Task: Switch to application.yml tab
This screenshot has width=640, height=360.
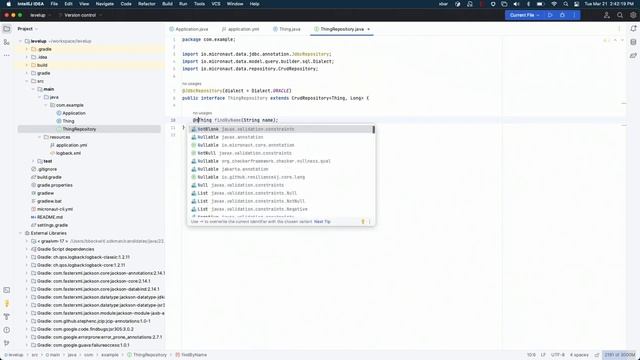Action: [240, 29]
